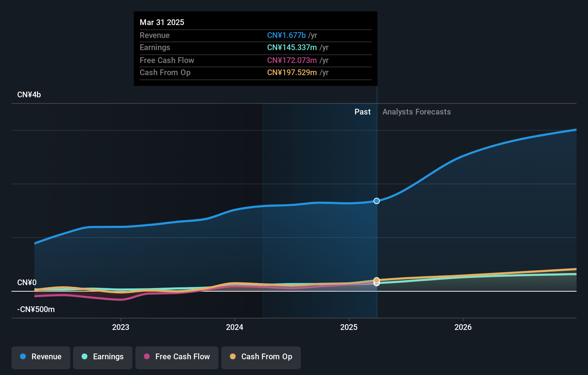Click the Earnings row label in tooltip
Screen dimensions: 588x375
[155, 47]
